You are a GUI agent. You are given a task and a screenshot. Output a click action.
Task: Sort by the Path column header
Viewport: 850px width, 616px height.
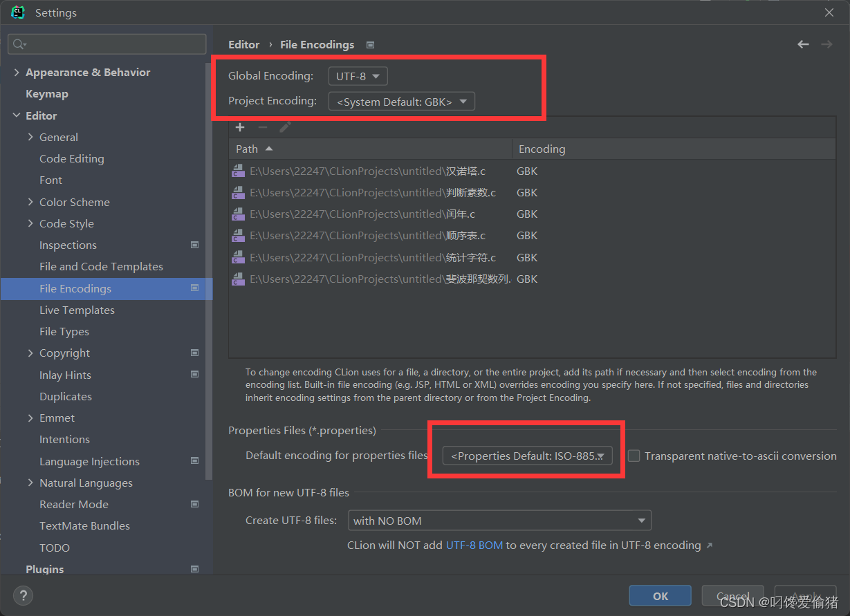[x=370, y=149]
